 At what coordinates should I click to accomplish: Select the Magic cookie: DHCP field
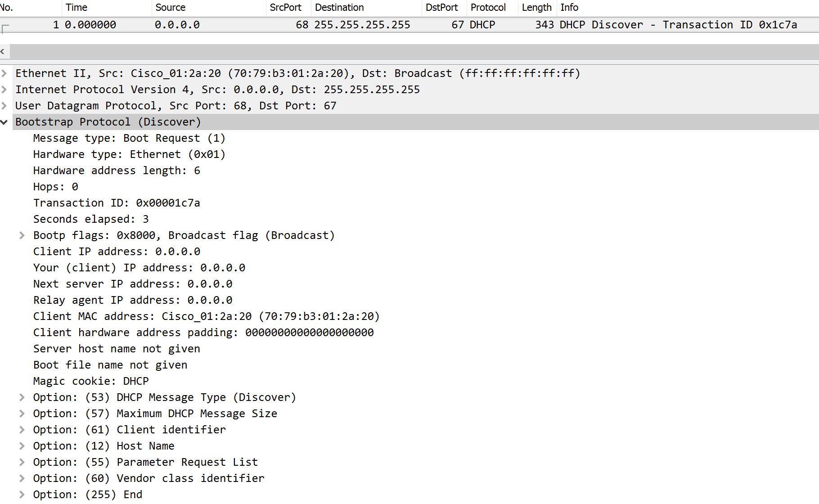click(x=90, y=381)
